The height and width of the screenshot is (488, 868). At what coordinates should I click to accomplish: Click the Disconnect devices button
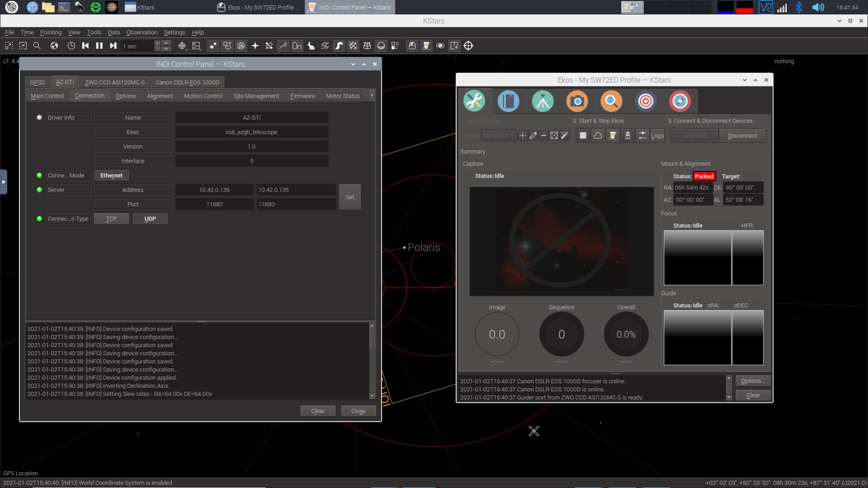pyautogui.click(x=742, y=136)
